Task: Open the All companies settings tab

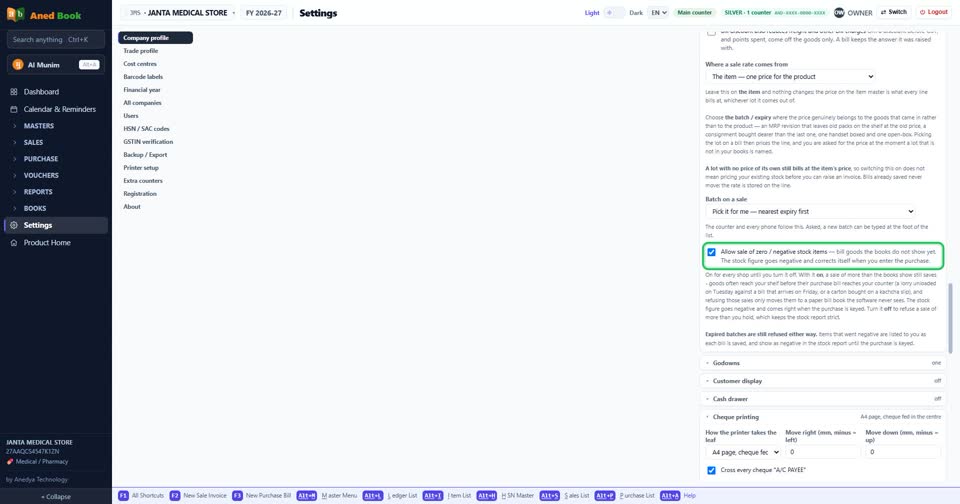Action: (x=156, y=103)
